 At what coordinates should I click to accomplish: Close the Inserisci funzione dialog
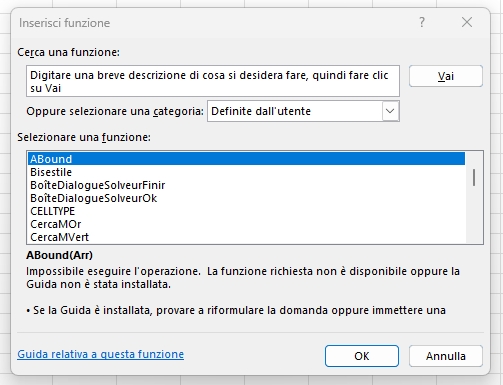[x=467, y=22]
